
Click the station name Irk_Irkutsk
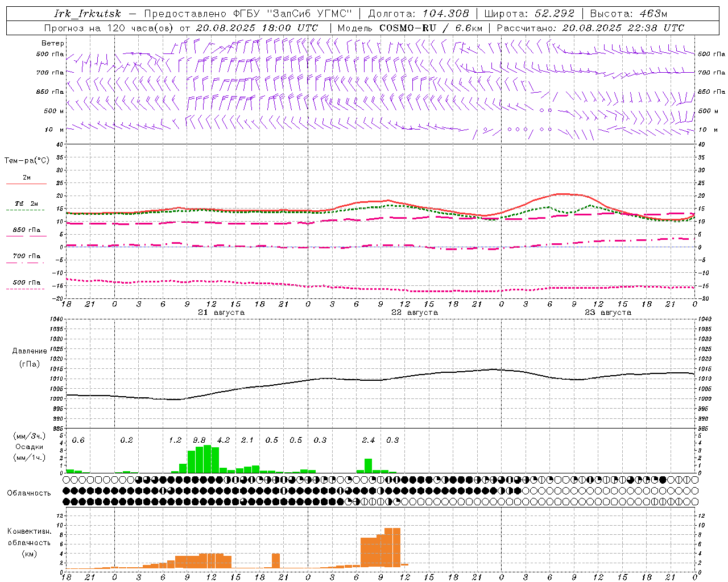click(x=88, y=14)
